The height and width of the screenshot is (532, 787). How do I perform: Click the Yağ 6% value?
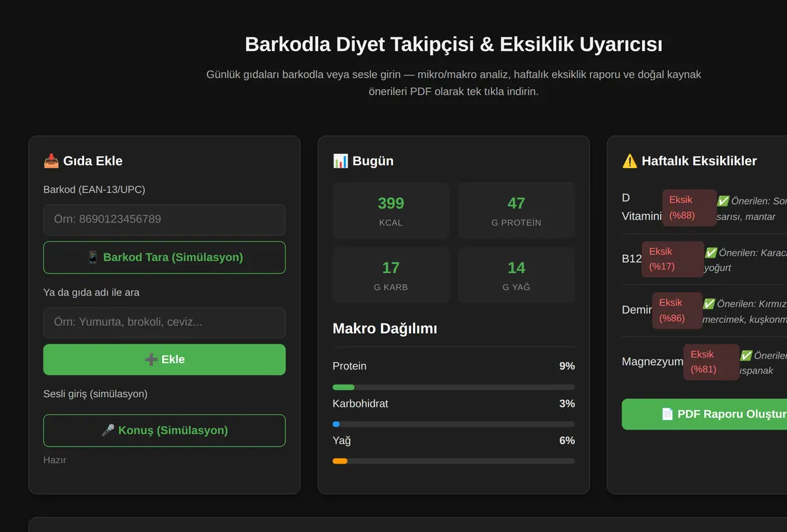(567, 440)
